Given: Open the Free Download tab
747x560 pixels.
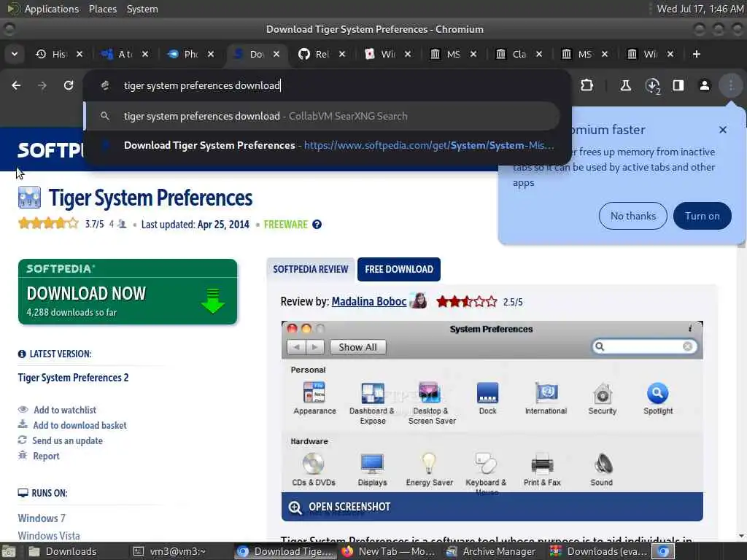Looking at the screenshot, I should tap(399, 269).
